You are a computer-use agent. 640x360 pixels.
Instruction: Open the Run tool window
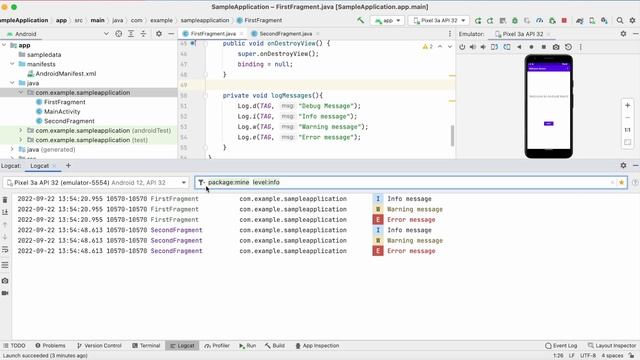247,346
